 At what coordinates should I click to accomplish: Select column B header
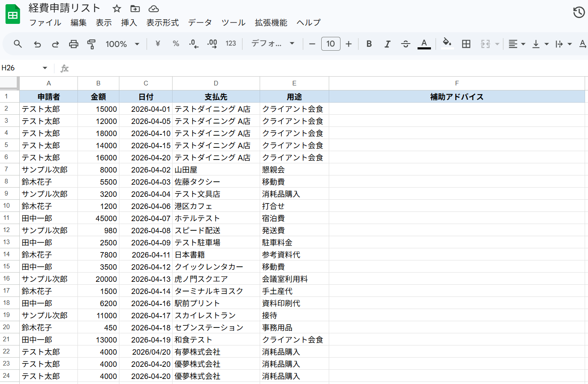(x=98, y=83)
